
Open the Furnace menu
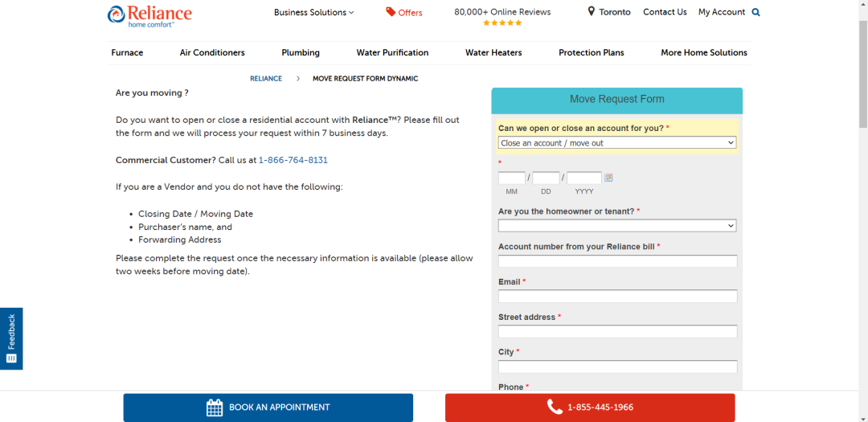coord(127,52)
